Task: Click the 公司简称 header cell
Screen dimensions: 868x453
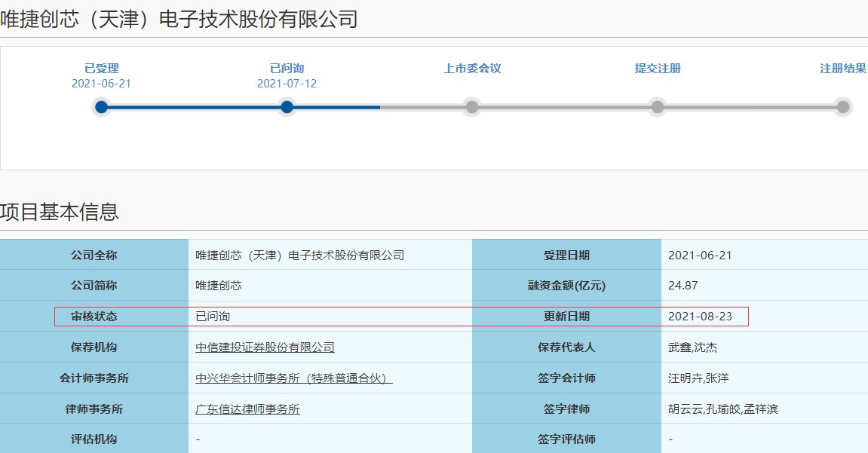Action: 94,286
